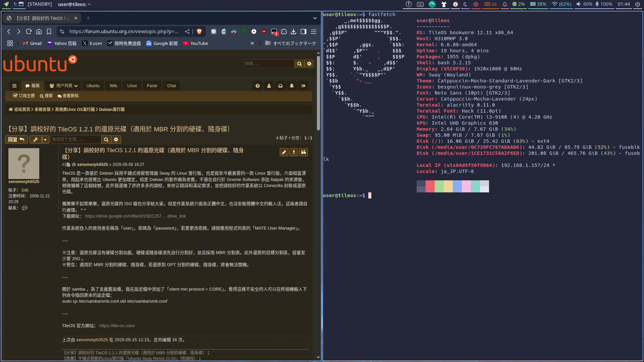Image resolution: width=644 pixels, height=362 pixels.
Task: Expand the 用户列表 dropdown
Action: [64, 86]
